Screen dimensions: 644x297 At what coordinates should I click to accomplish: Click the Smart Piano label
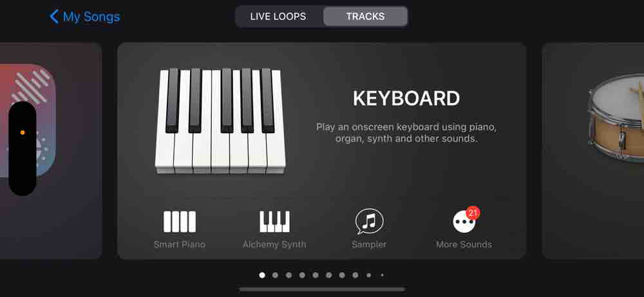[x=180, y=244]
